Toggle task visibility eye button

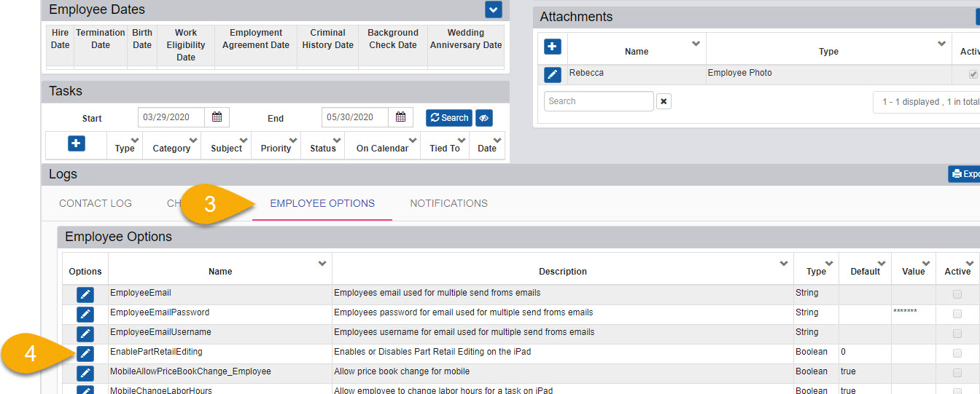tap(484, 118)
